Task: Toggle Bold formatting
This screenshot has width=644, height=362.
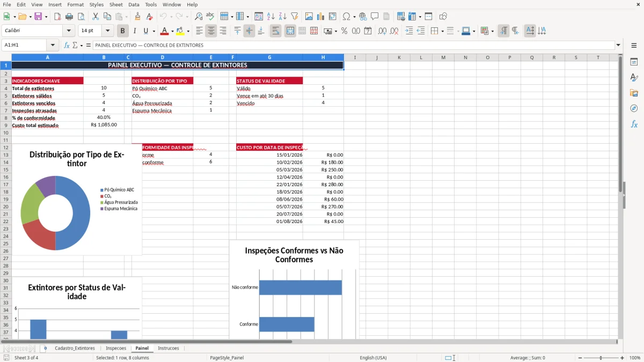Action: [122, 31]
